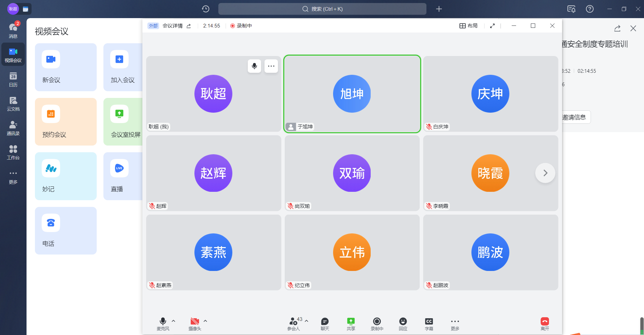Turn on the camera

click(x=195, y=324)
